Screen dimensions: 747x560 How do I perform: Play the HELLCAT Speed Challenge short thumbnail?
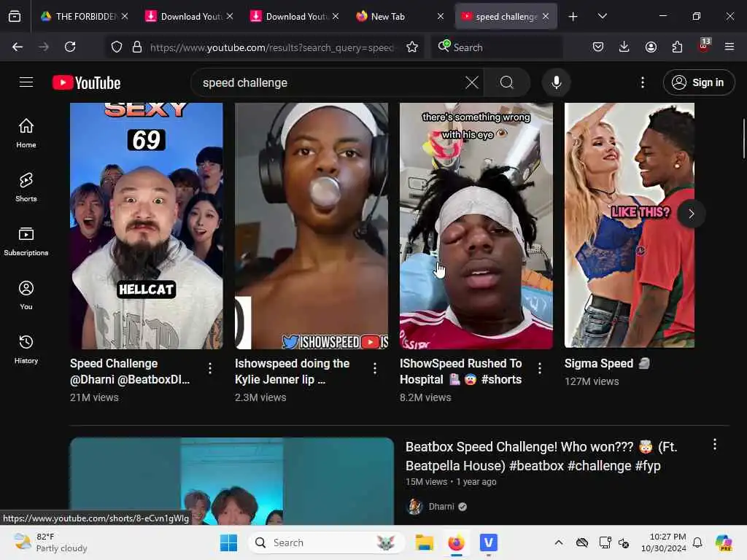pyautogui.click(x=146, y=226)
